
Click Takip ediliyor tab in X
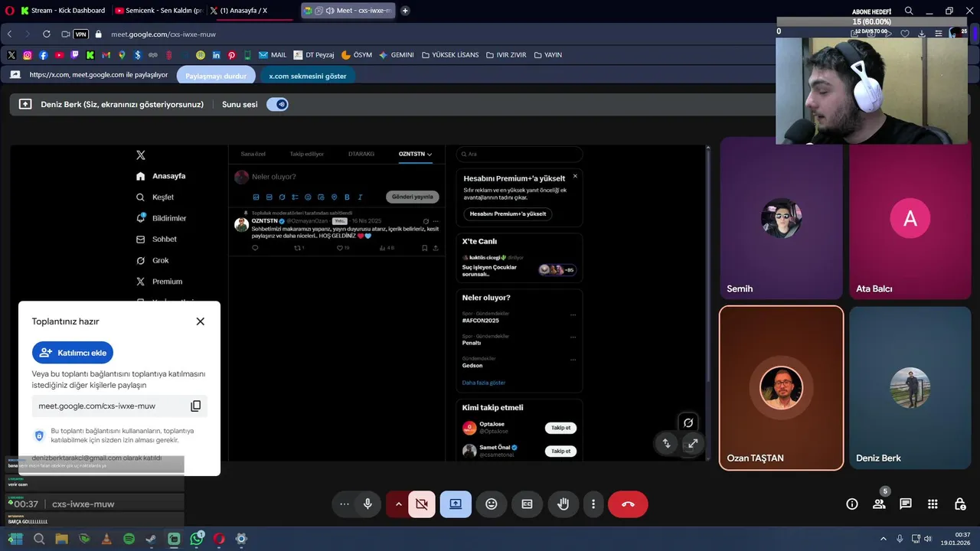[x=306, y=154]
